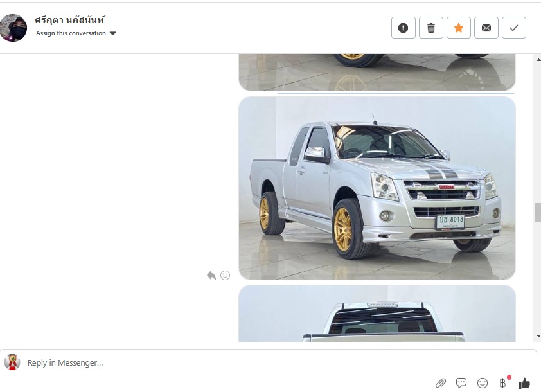Open the payment request Baht icon
Screen dimensions: 541x392
[503, 382]
